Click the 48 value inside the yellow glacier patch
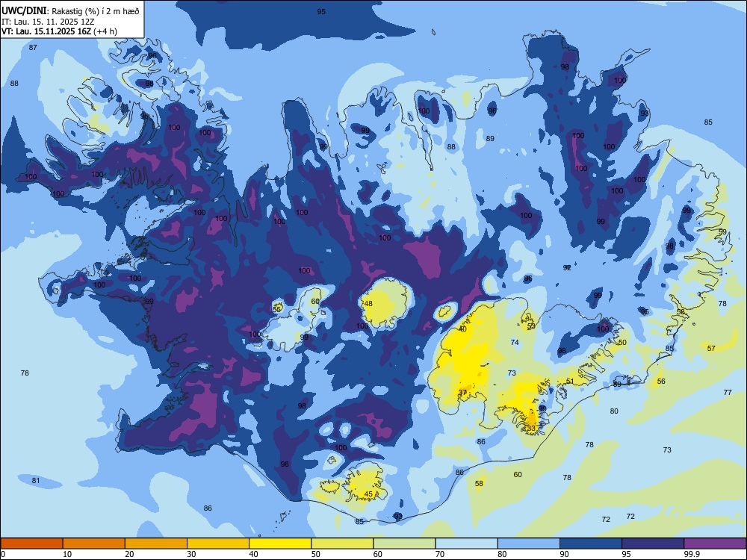This screenshot has width=747, height=560. point(368,303)
